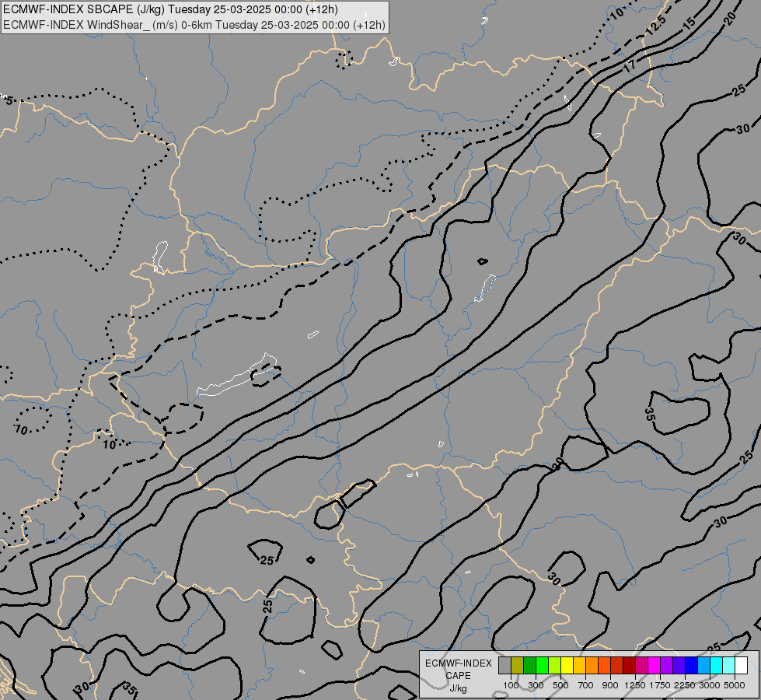Image resolution: width=761 pixels, height=700 pixels.
Task: Click the '1250' legend value label
Action: [x=635, y=685]
